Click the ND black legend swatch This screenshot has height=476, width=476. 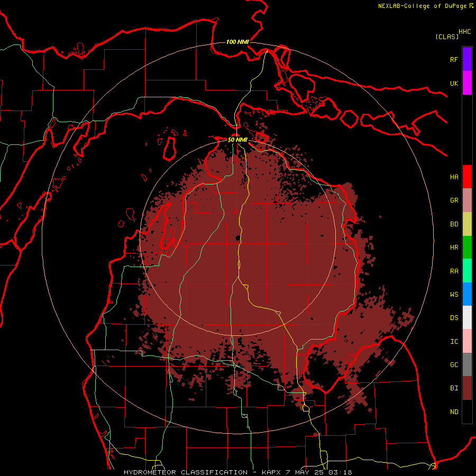467,411
